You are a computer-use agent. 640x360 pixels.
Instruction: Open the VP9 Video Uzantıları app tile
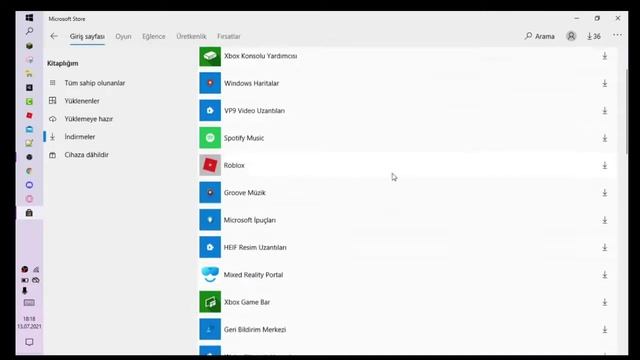(210, 111)
